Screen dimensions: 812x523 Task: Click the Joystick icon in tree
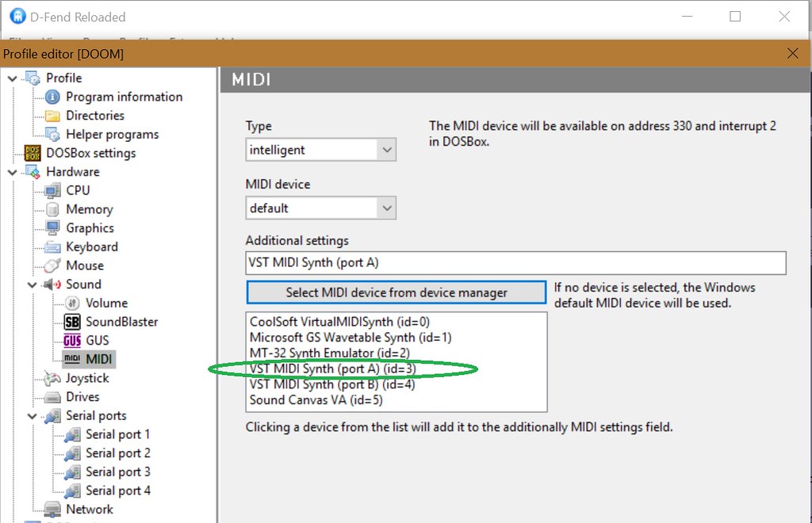pos(52,379)
